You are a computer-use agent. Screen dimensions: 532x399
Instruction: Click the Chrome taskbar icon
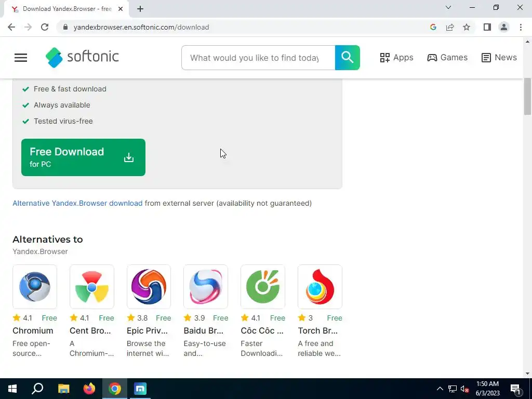click(115, 389)
